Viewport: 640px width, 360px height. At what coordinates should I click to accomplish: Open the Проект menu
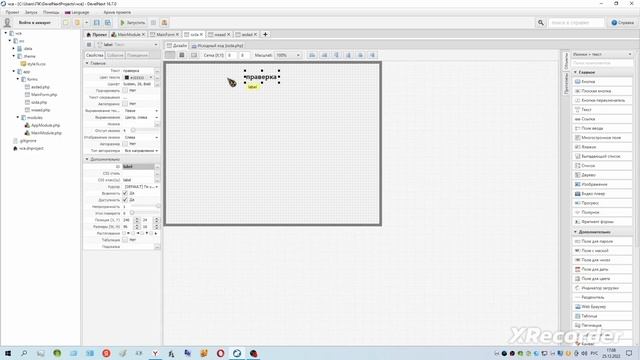(x=12, y=12)
